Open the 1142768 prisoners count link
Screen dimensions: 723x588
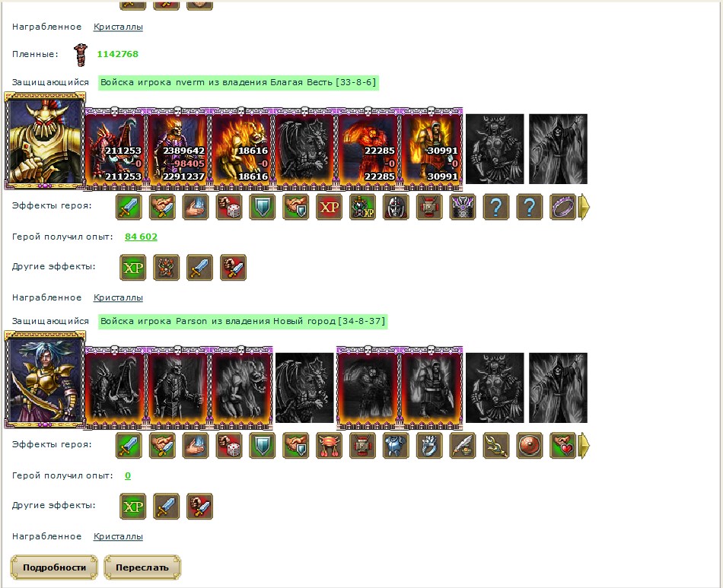[x=117, y=54]
